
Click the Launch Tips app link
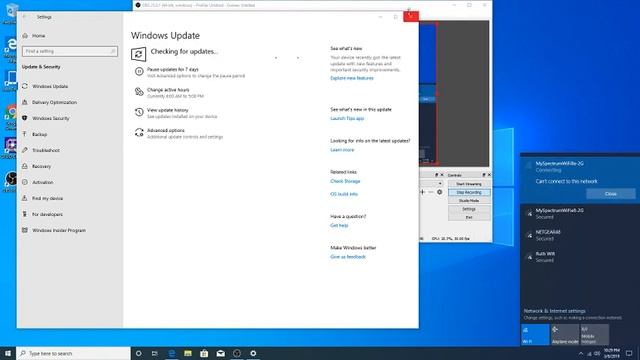click(x=347, y=118)
